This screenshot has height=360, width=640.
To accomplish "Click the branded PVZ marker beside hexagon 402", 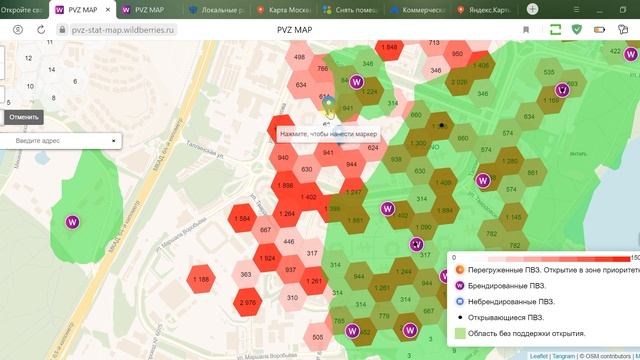I will 387,209.
